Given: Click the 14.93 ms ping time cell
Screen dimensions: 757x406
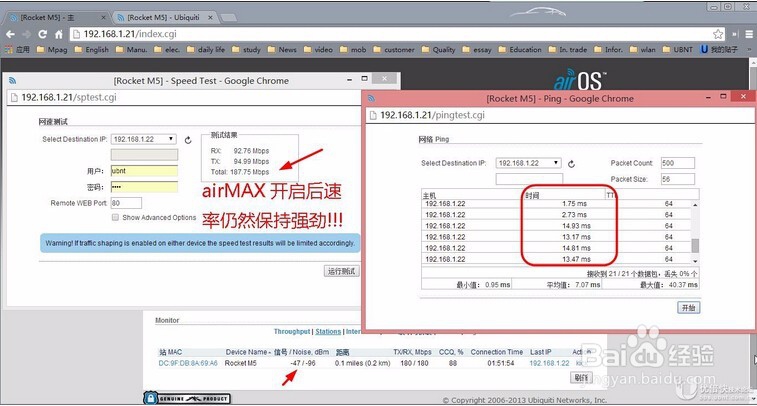Looking at the screenshot, I should pos(576,226).
